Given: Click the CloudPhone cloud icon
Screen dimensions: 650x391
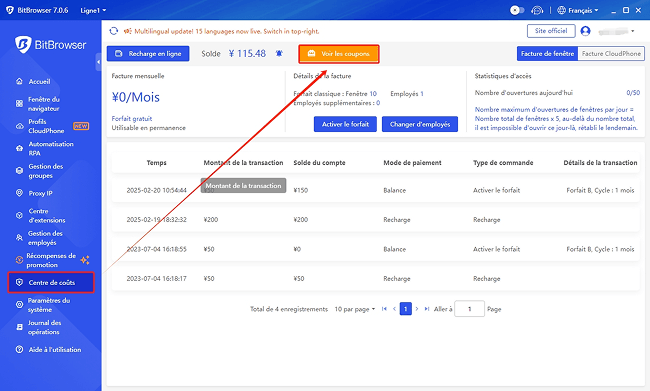Looking at the screenshot, I should click(19, 126).
